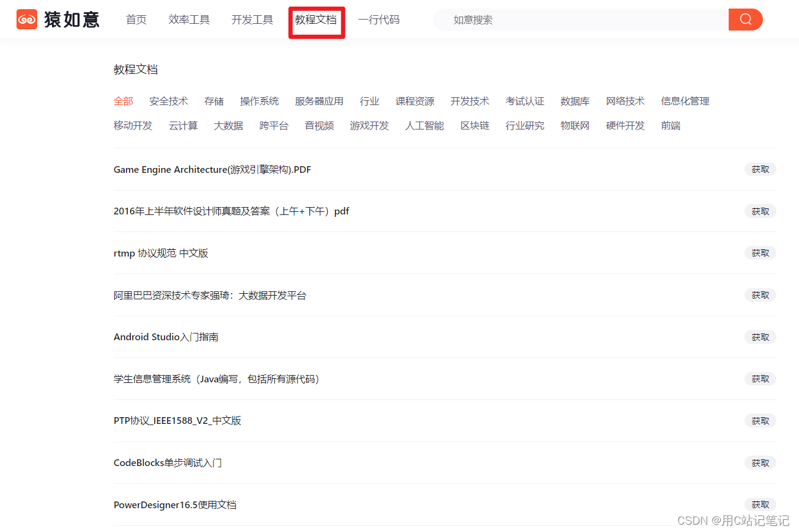Filter by 网络技术 category

coord(625,101)
